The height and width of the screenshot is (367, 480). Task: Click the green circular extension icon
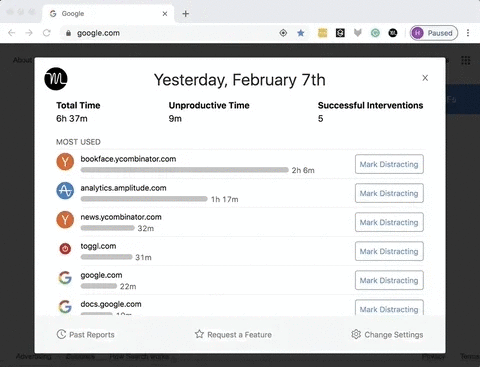click(x=375, y=33)
